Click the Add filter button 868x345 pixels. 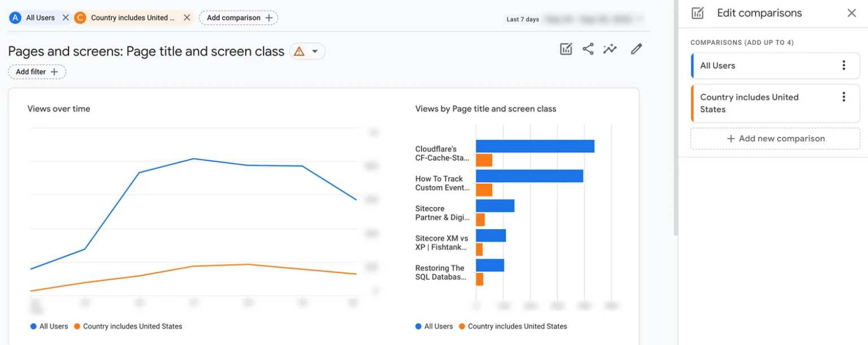click(x=37, y=71)
